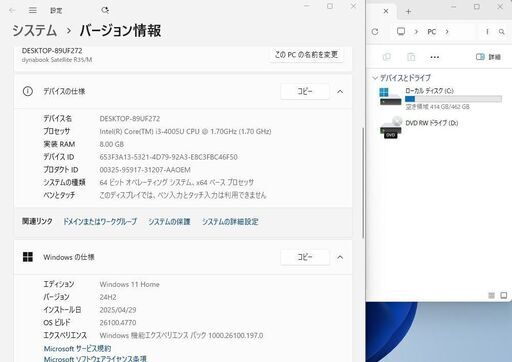Open Microsoft サービス規約 link
The image size is (512, 362).
pyautogui.click(x=77, y=348)
